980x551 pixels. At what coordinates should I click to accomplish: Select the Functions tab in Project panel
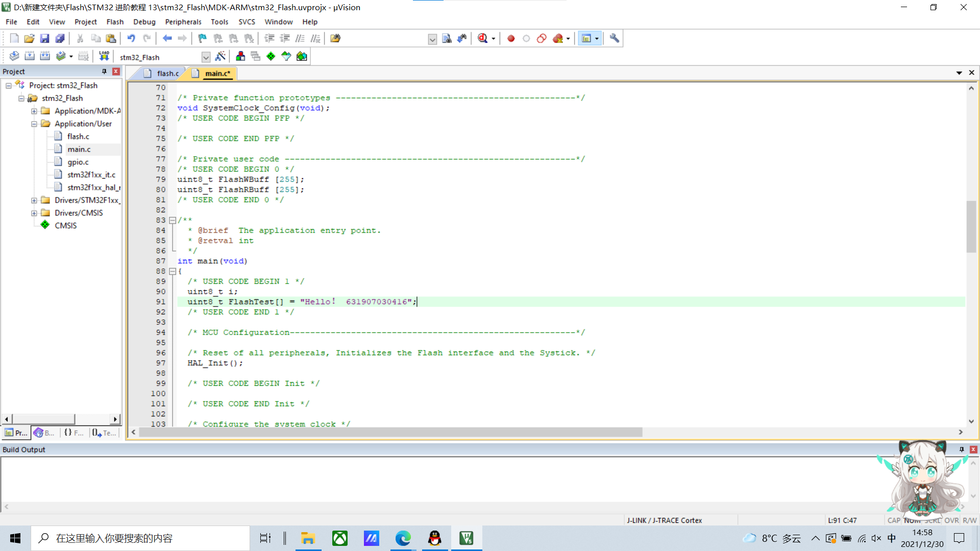tap(73, 433)
